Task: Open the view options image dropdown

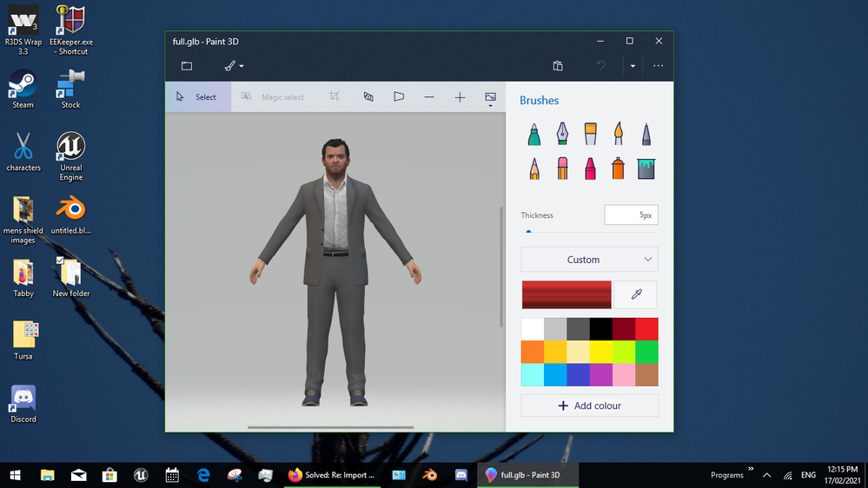Action: 490,98
